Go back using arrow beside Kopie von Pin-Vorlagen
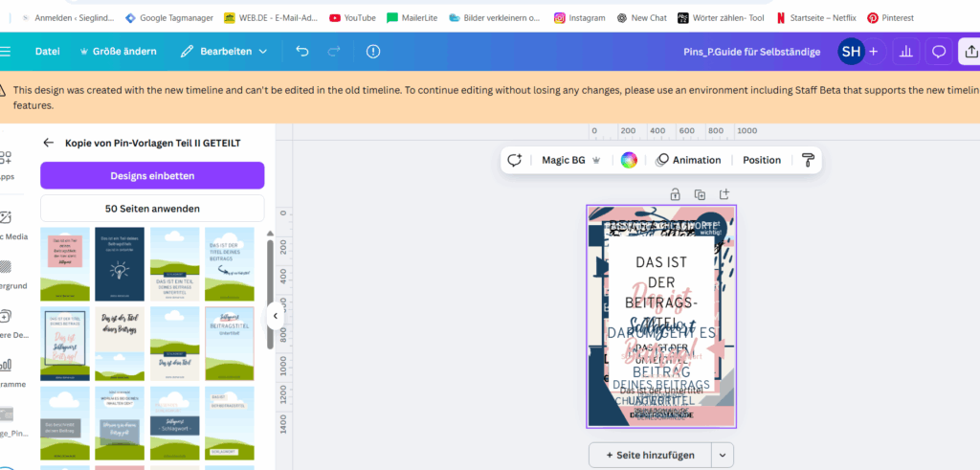Viewport: 980px width, 470px height. point(49,143)
